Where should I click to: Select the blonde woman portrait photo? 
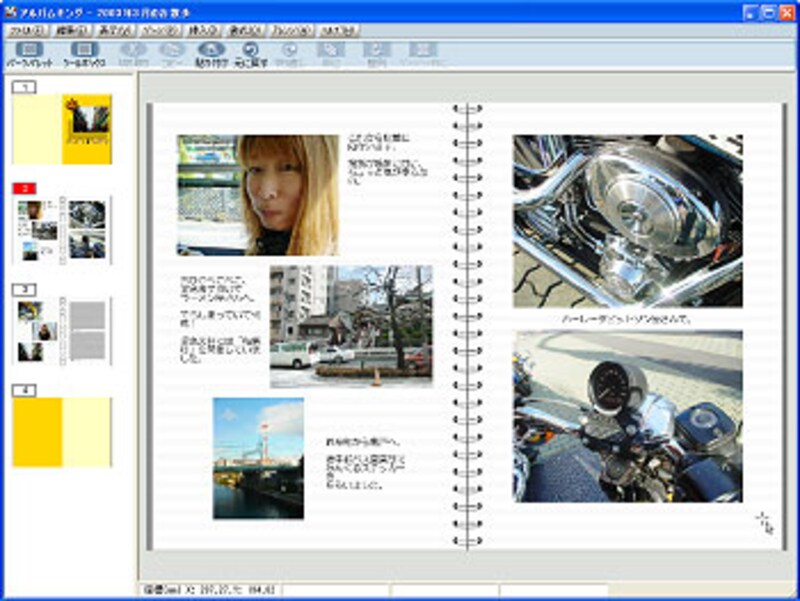pos(258,195)
